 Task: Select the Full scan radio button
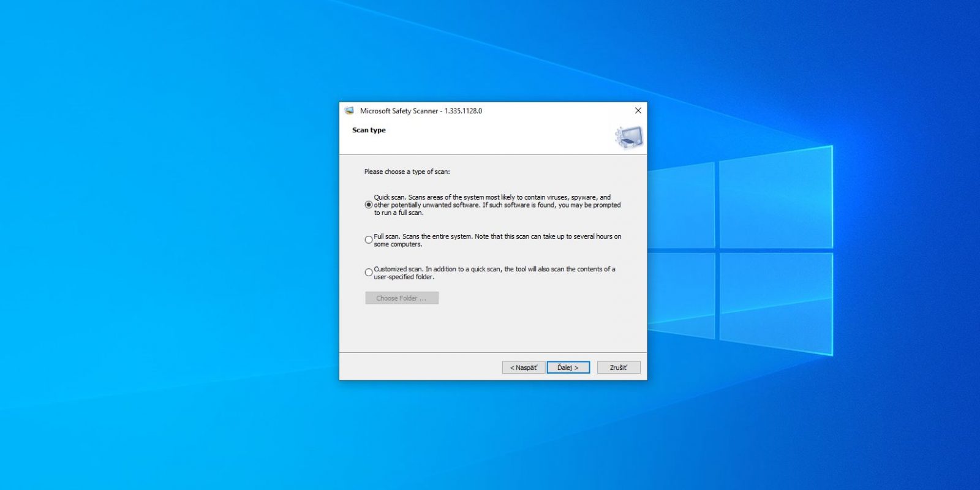(369, 240)
